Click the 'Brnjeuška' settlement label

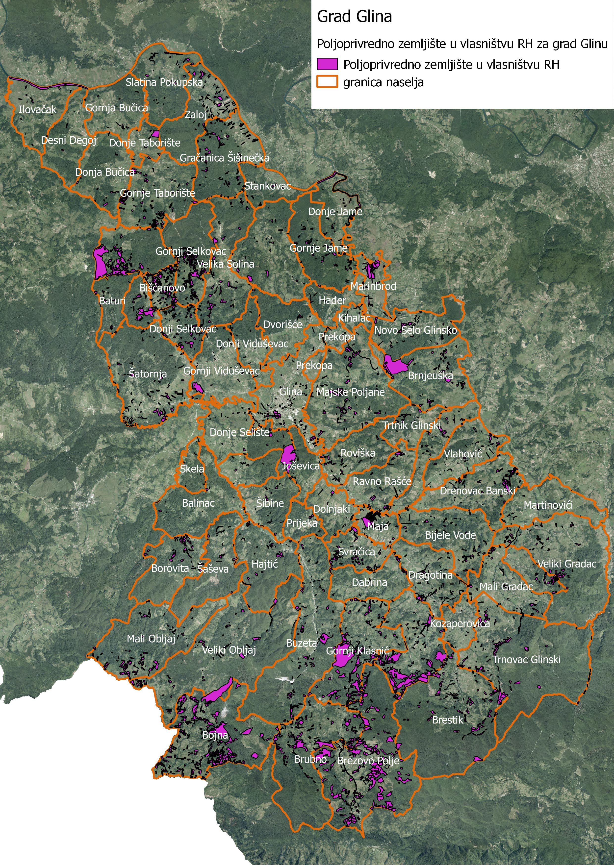pos(430,376)
